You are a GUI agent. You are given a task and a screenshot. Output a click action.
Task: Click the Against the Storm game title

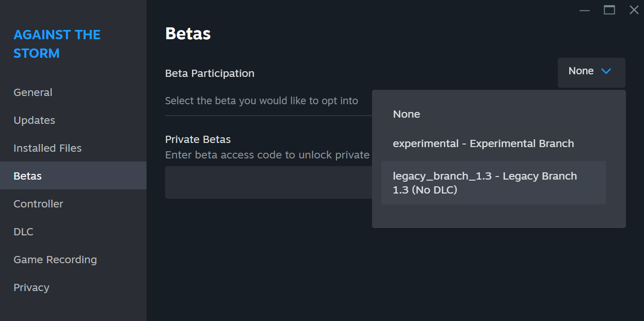click(x=57, y=44)
